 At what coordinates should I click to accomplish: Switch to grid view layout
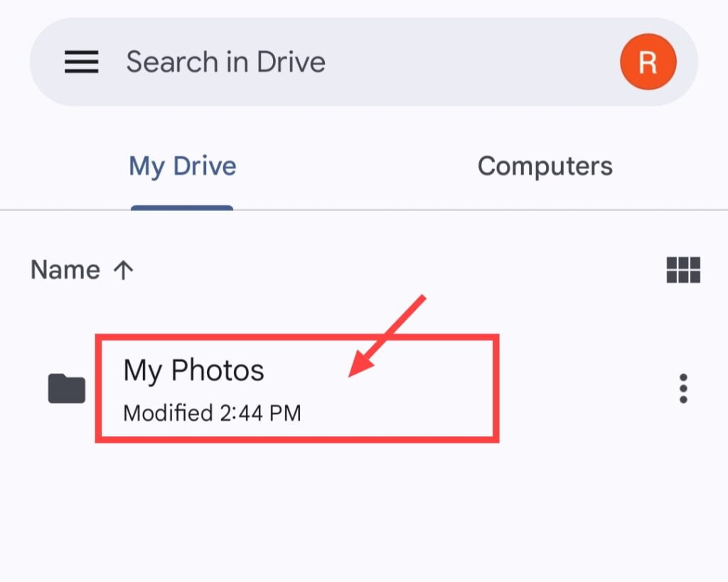[683, 269]
